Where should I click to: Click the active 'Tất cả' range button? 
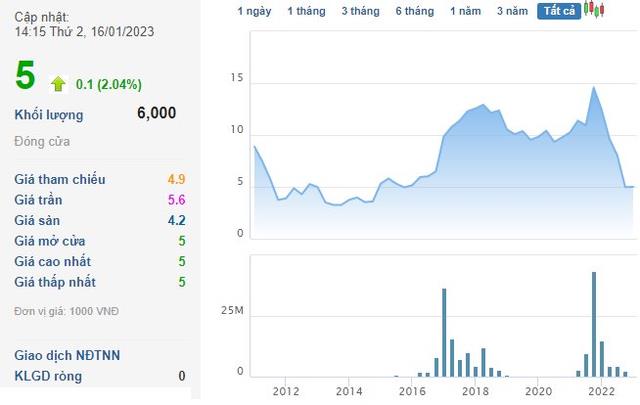click(557, 11)
